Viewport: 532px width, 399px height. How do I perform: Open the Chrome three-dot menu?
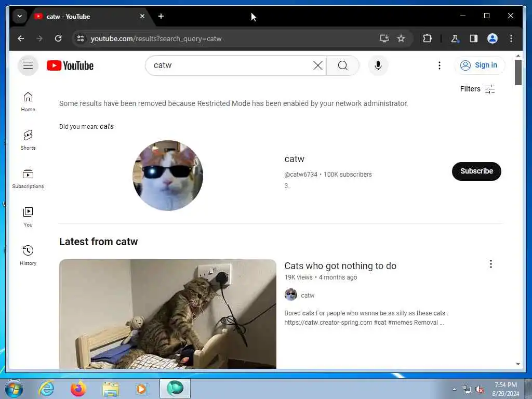tap(511, 38)
